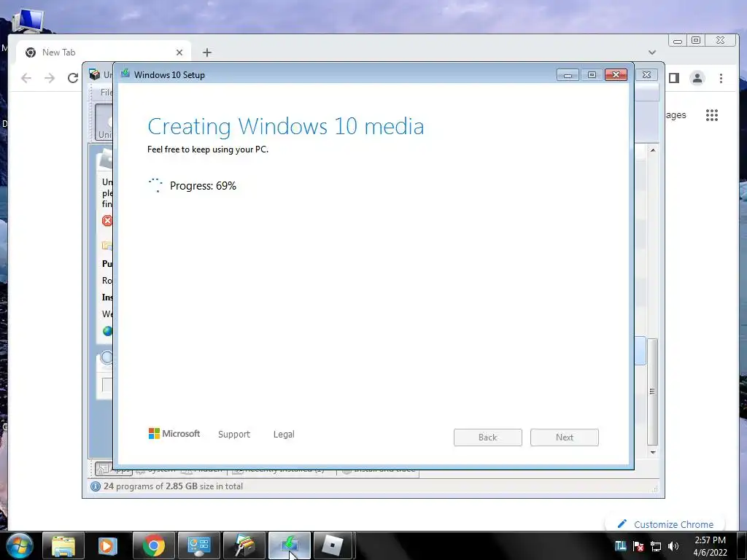Image resolution: width=747 pixels, height=560 pixels.
Task: Click the globe website icon in the uninstaller panel
Action: tap(108, 331)
